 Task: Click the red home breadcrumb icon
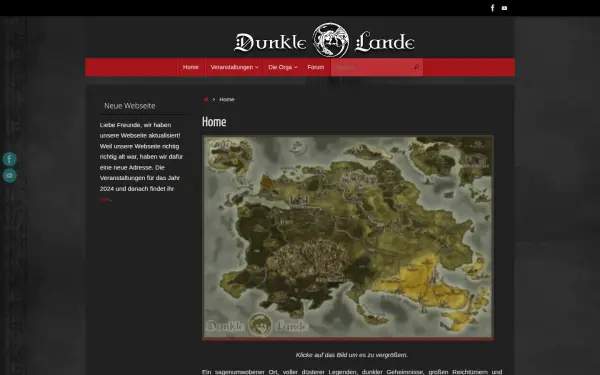point(206,99)
